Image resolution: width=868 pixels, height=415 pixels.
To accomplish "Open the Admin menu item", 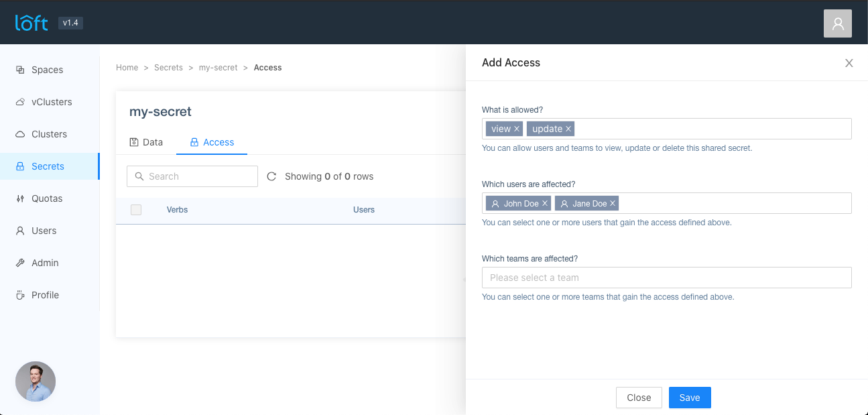I will pos(50,263).
